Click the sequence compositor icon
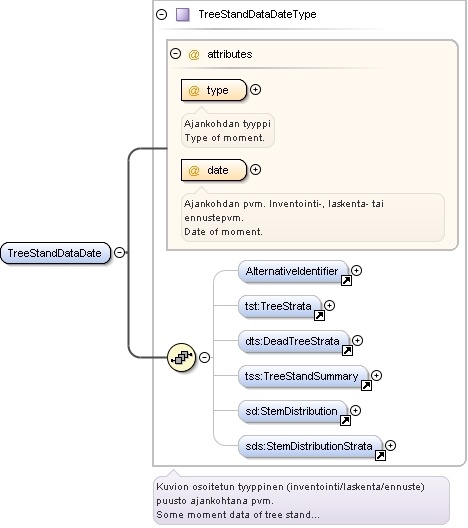 pyautogui.click(x=181, y=357)
